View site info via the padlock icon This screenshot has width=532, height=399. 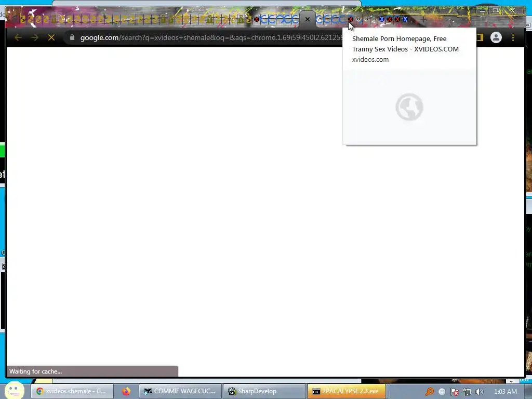click(x=72, y=37)
